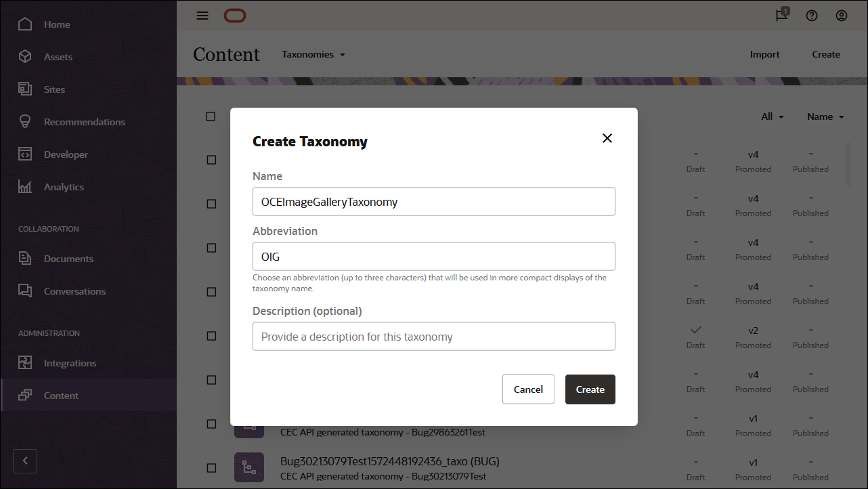Viewport: 868px width, 489px height.
Task: Open the All filter dropdown
Action: click(x=772, y=116)
